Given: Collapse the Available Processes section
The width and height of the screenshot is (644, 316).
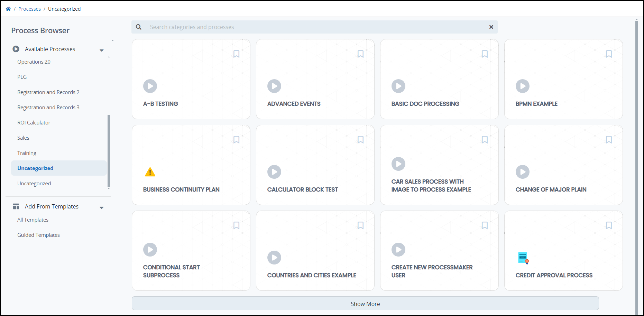Looking at the screenshot, I should (101, 50).
